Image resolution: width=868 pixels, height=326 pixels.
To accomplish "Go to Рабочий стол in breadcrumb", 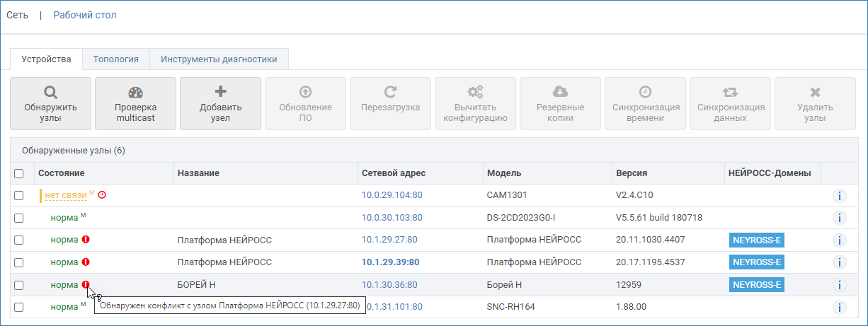I will pos(85,15).
